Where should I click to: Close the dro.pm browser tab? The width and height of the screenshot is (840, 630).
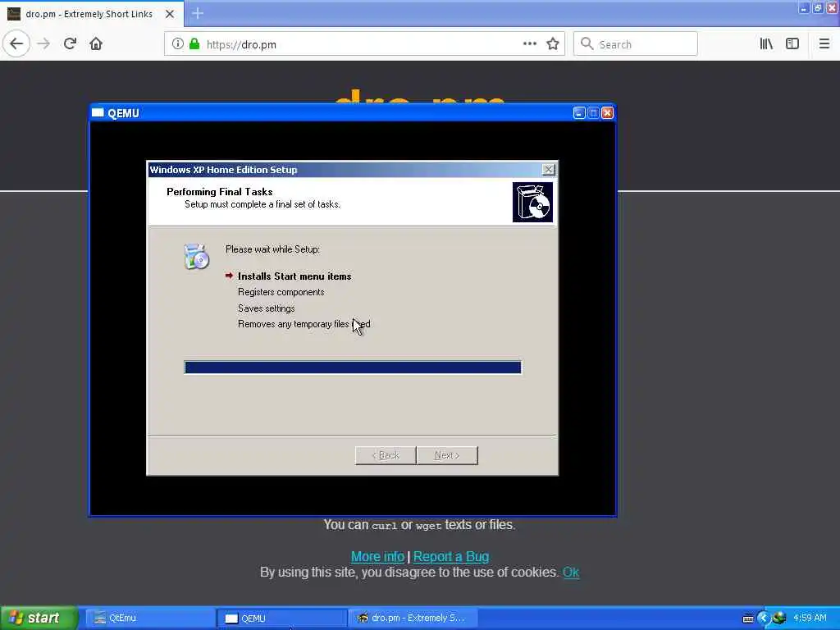click(169, 14)
